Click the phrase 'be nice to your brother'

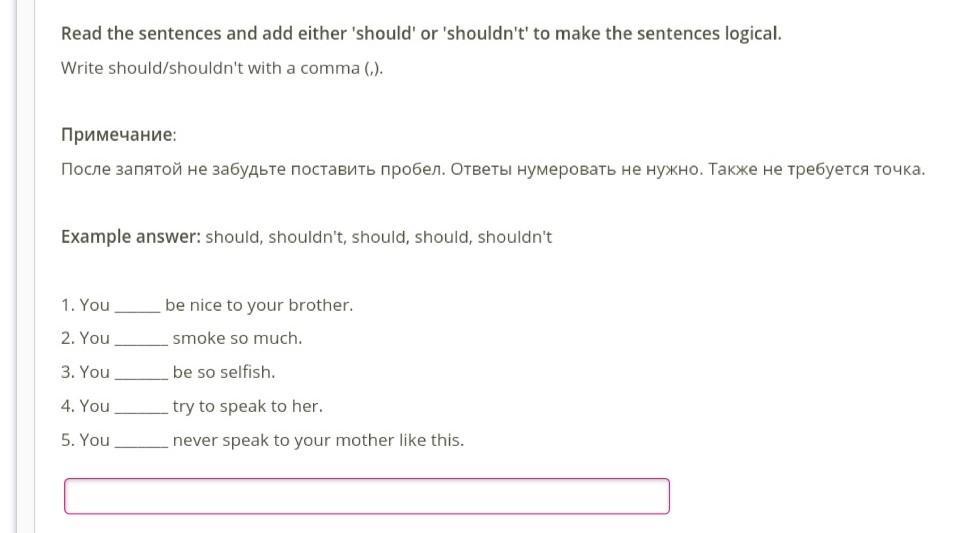coord(259,305)
